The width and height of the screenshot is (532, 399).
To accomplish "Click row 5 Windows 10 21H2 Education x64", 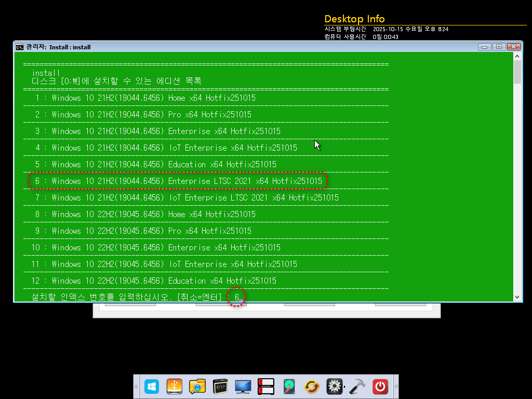I will click(156, 165).
